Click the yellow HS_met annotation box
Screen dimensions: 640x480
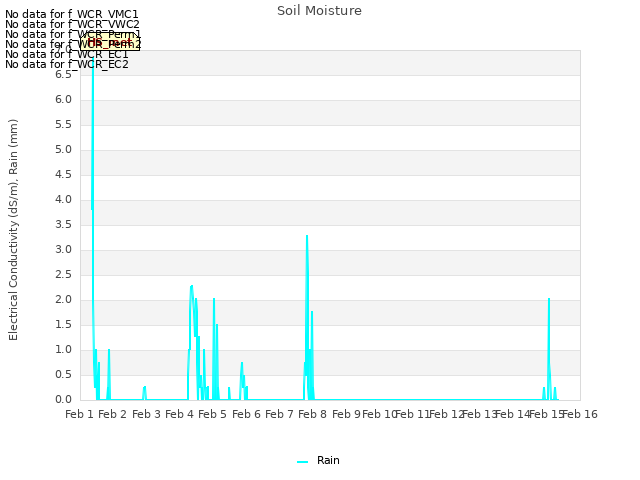coord(110,42)
